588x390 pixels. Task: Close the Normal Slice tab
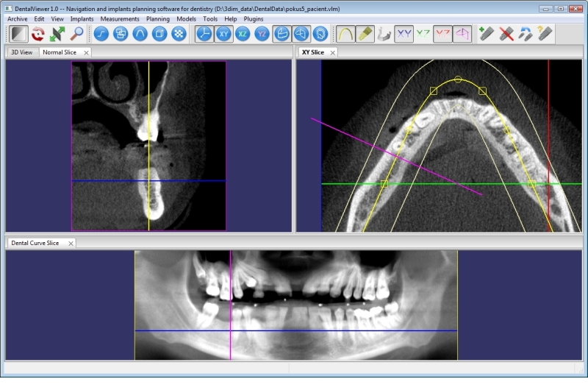coord(86,52)
